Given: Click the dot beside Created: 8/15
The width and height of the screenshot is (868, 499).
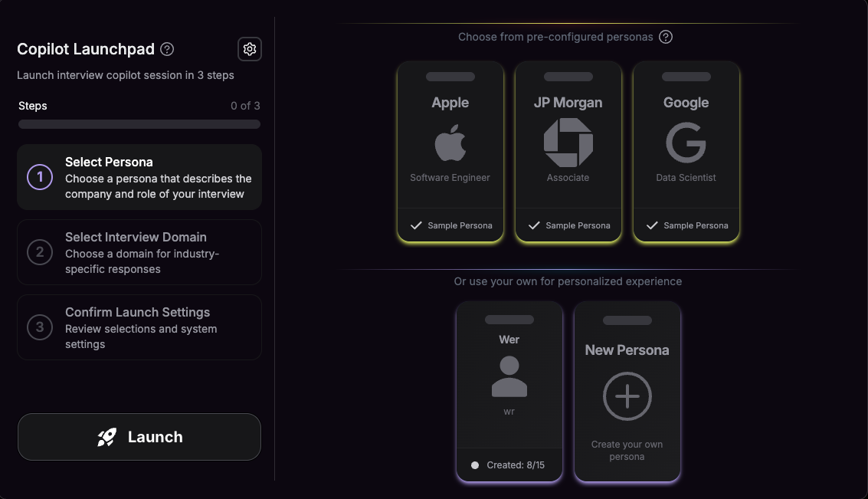Looking at the screenshot, I should [x=475, y=465].
